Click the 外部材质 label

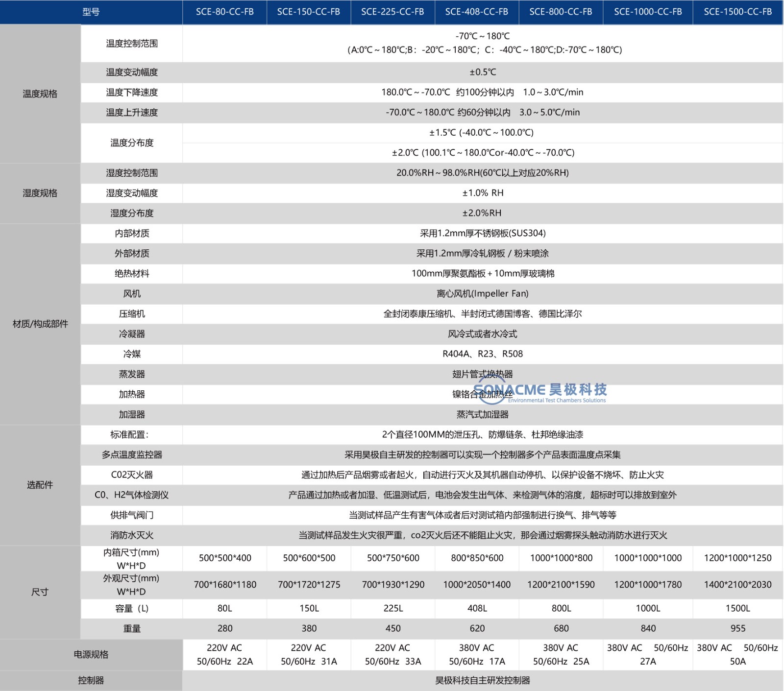pyautogui.click(x=132, y=253)
